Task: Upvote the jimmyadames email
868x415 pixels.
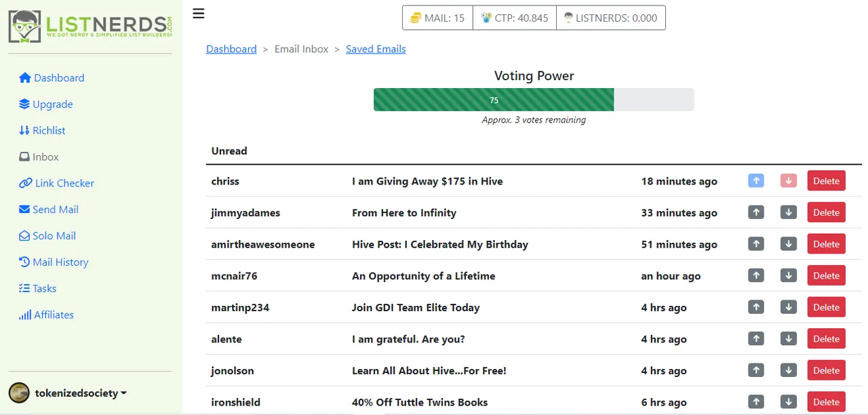Action: [756, 212]
